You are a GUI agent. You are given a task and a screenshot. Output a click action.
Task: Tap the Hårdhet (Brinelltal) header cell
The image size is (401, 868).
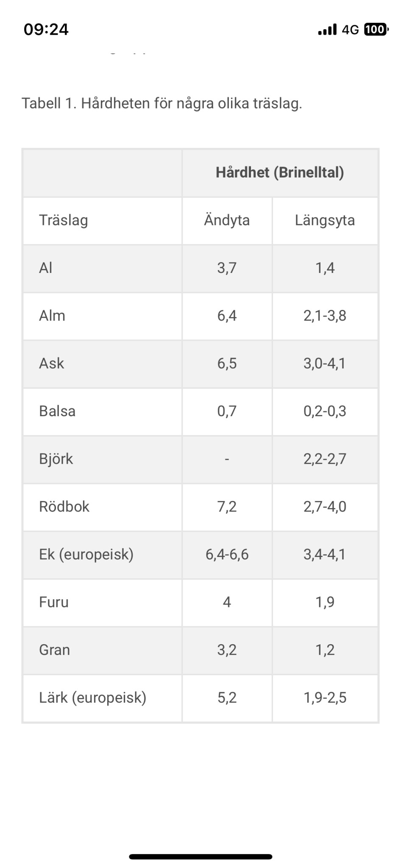coord(280,172)
